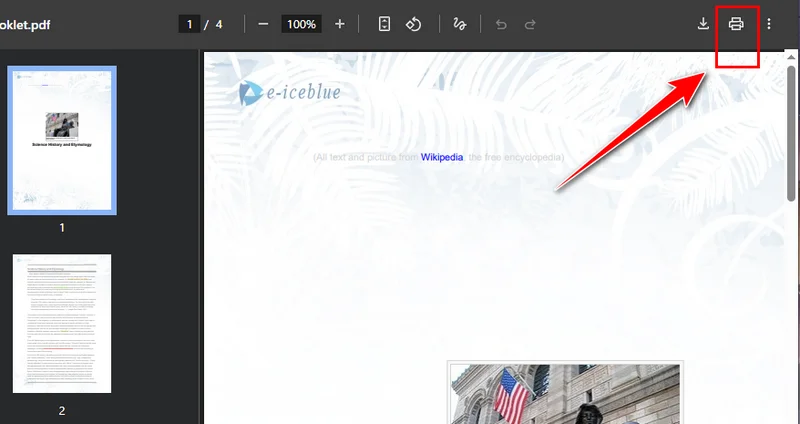Select page 2 thumbnail
The height and width of the screenshot is (424, 800).
click(x=62, y=323)
